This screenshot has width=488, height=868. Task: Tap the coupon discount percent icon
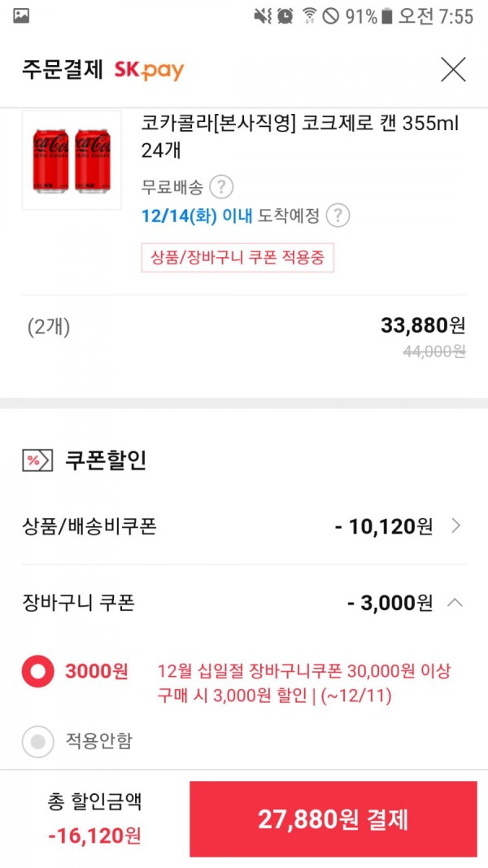(37, 460)
